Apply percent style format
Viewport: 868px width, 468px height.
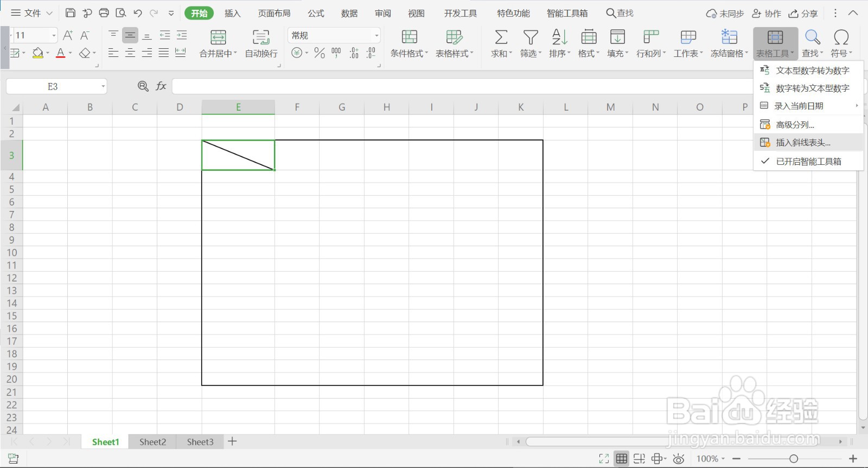click(320, 53)
